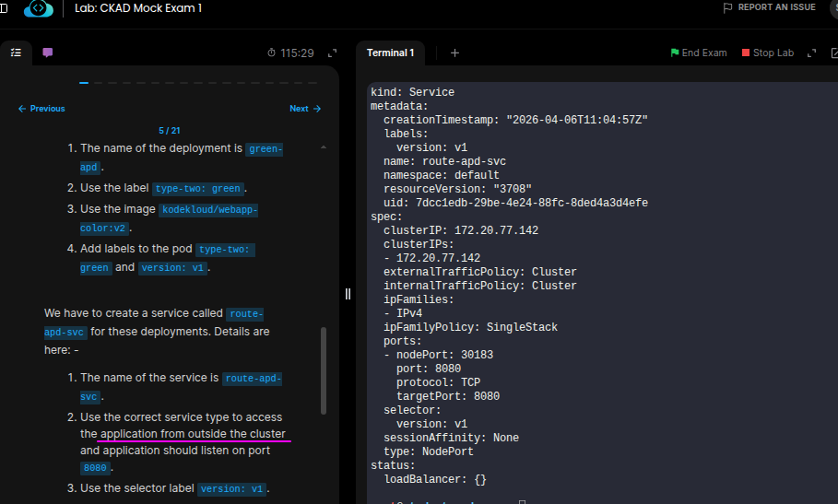This screenshot has height=504, width=838.
Task: Add a new terminal tab
Action: (454, 53)
